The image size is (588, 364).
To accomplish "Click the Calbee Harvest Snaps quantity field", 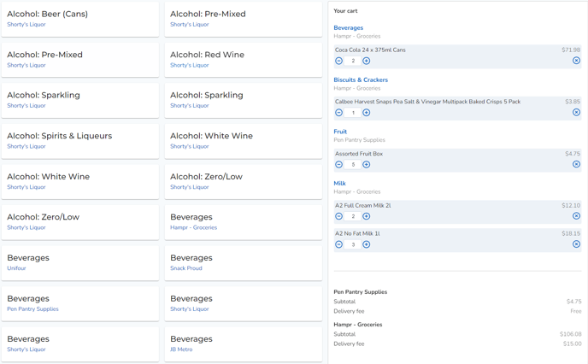I will pyautogui.click(x=353, y=113).
